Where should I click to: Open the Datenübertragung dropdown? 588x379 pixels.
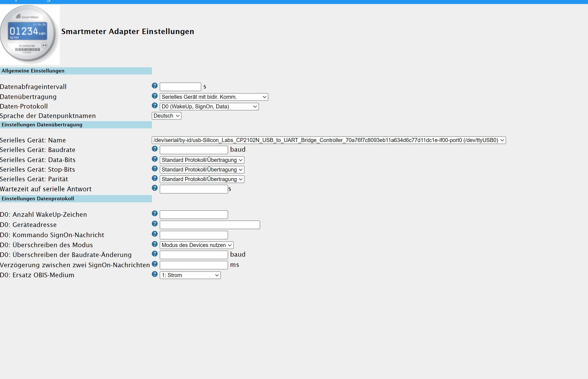point(214,97)
